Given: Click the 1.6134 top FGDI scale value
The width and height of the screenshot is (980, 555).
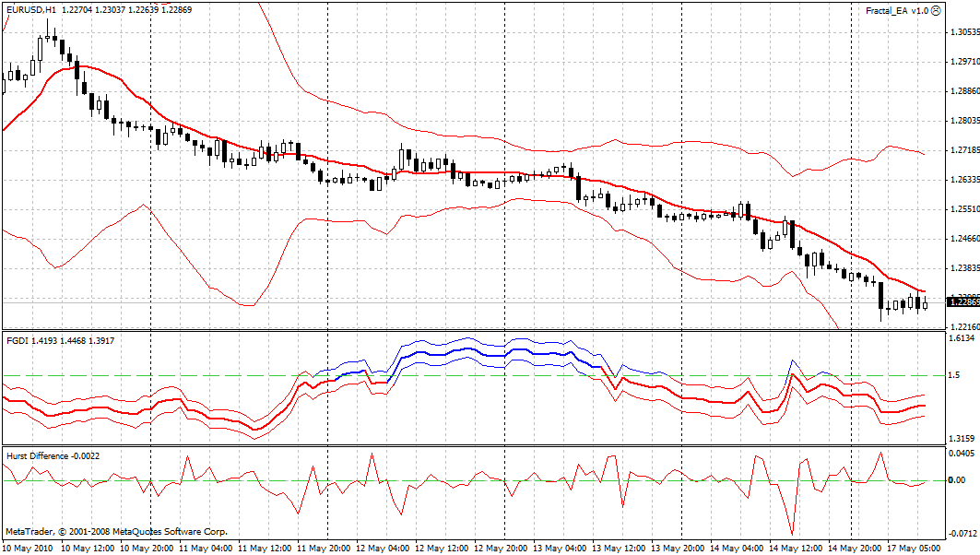Looking at the screenshot, I should point(962,338).
